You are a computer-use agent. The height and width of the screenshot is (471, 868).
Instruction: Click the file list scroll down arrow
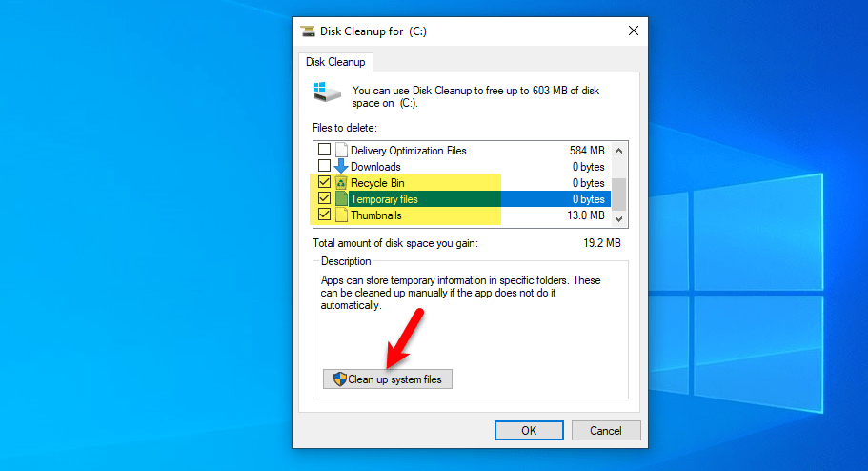click(619, 219)
